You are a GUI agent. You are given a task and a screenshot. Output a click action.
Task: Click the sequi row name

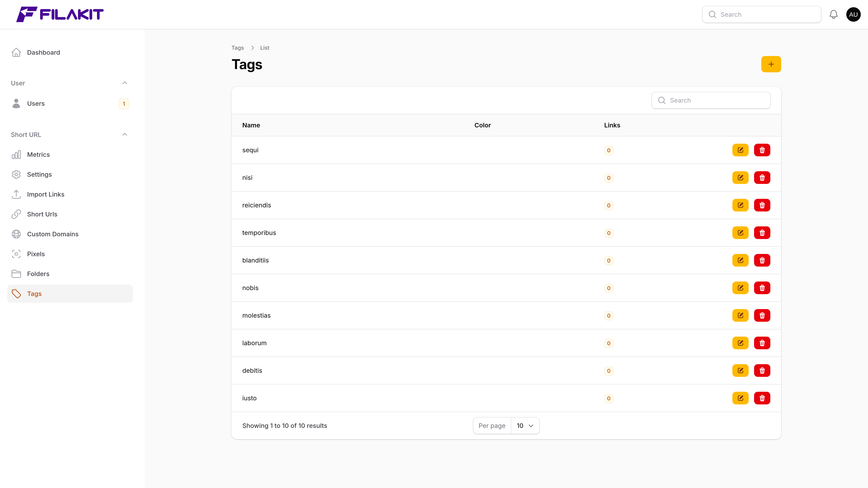(x=250, y=150)
